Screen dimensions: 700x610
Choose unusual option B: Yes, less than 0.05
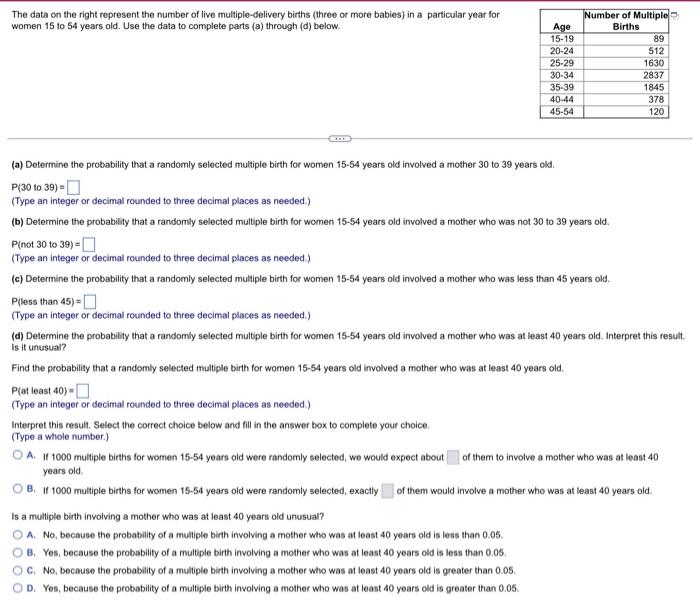[18, 552]
